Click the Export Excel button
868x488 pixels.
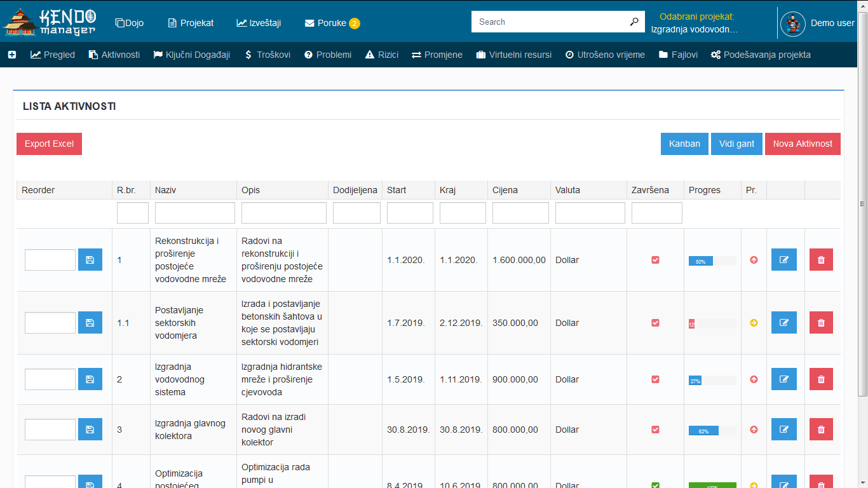[x=50, y=144]
